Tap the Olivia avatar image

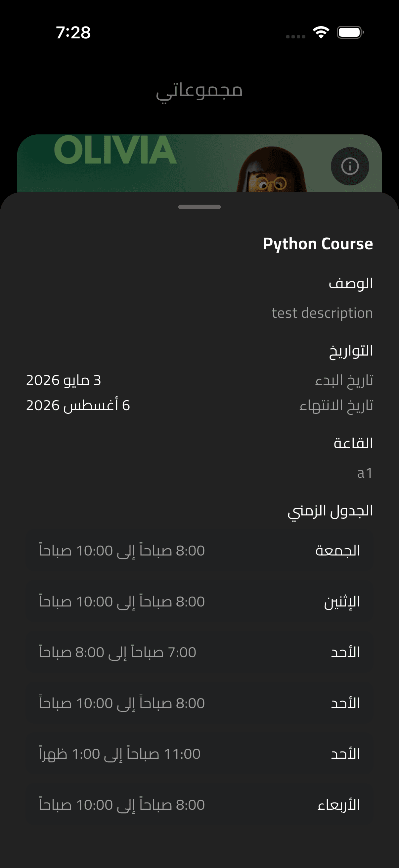(271, 169)
